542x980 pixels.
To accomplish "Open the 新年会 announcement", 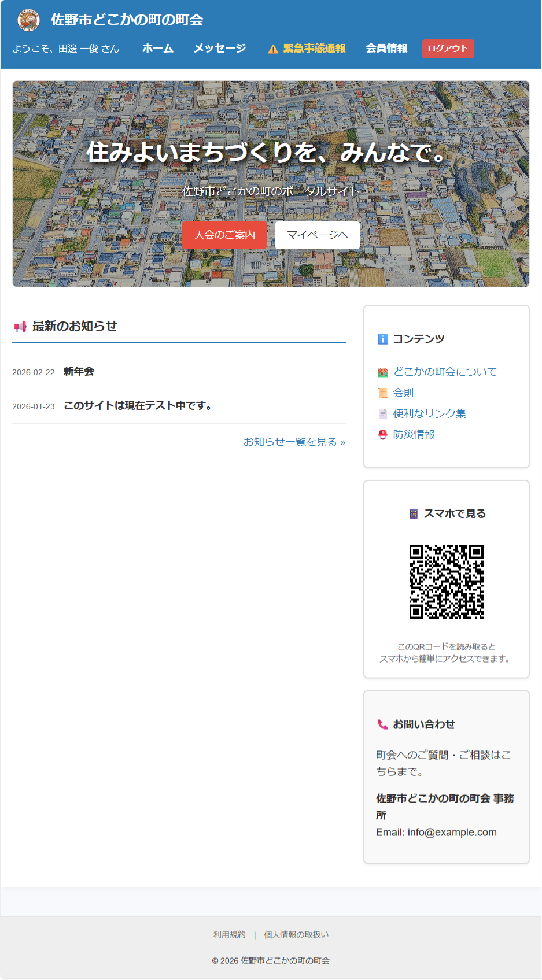I will click(79, 372).
